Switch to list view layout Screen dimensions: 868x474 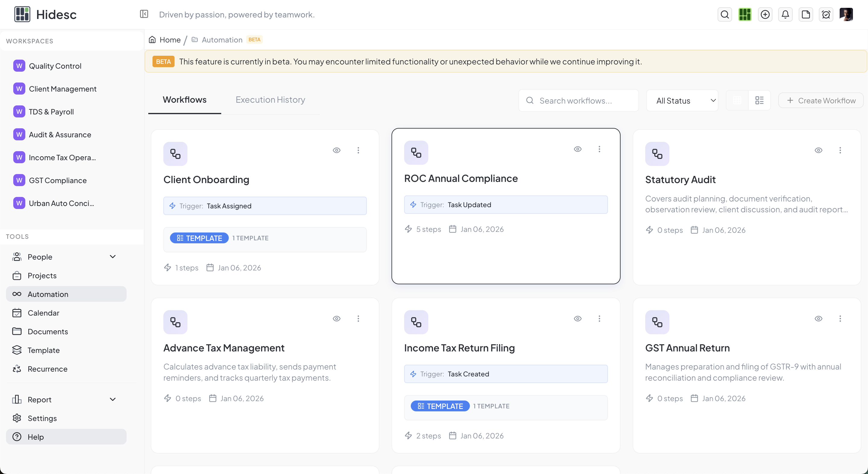point(759,100)
